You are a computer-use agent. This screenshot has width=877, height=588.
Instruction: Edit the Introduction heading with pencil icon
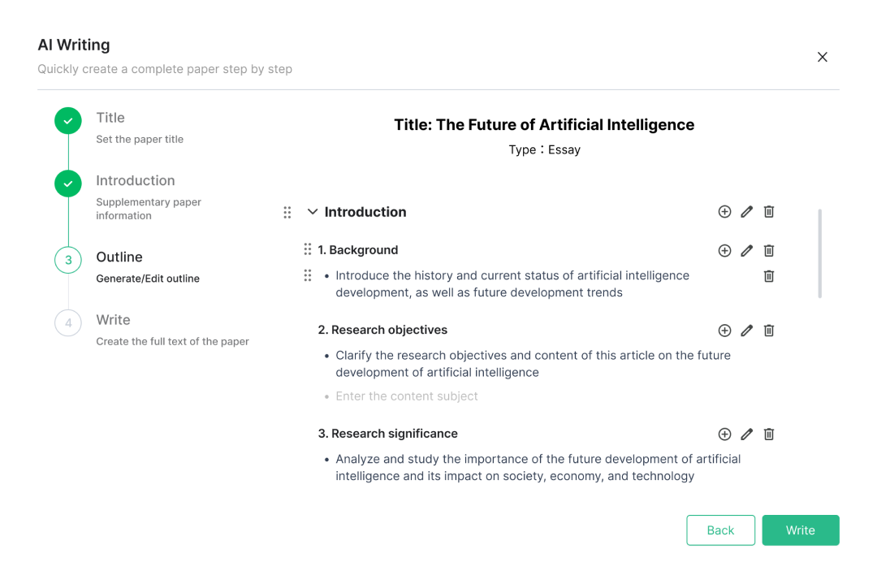(746, 211)
